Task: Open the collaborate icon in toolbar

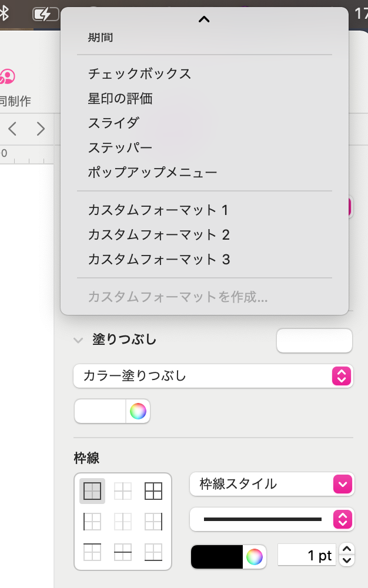Action: click(7, 77)
